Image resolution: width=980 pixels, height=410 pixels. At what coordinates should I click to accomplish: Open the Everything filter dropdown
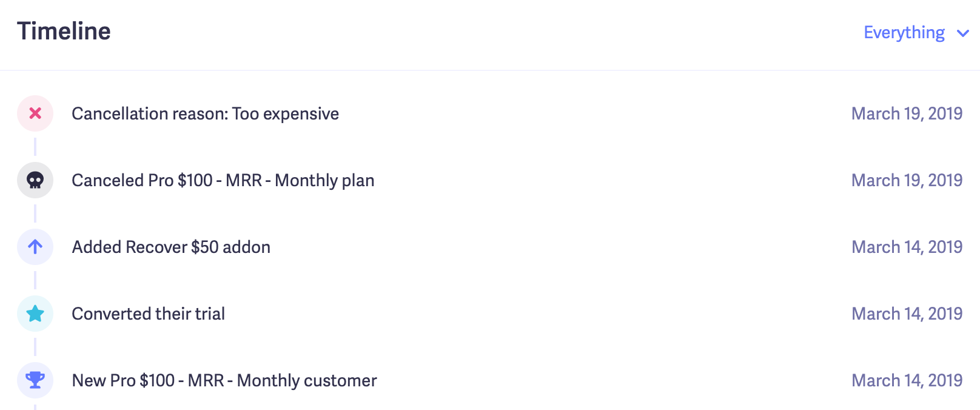click(904, 33)
